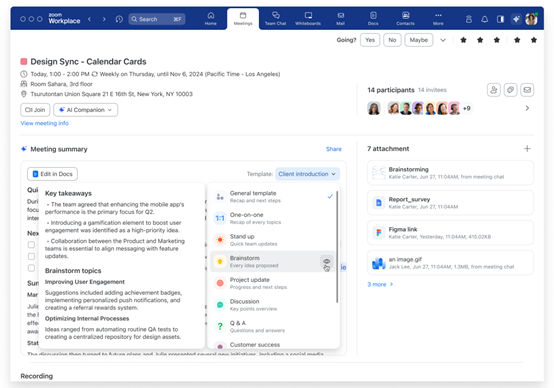Respond Maybe to Going
Image resolution: width=554 pixels, height=388 pixels.
point(419,40)
